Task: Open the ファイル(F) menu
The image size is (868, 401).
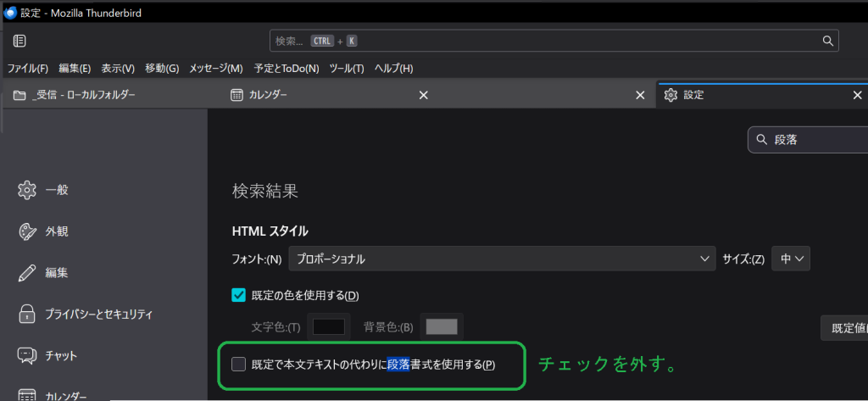Action: [x=28, y=68]
